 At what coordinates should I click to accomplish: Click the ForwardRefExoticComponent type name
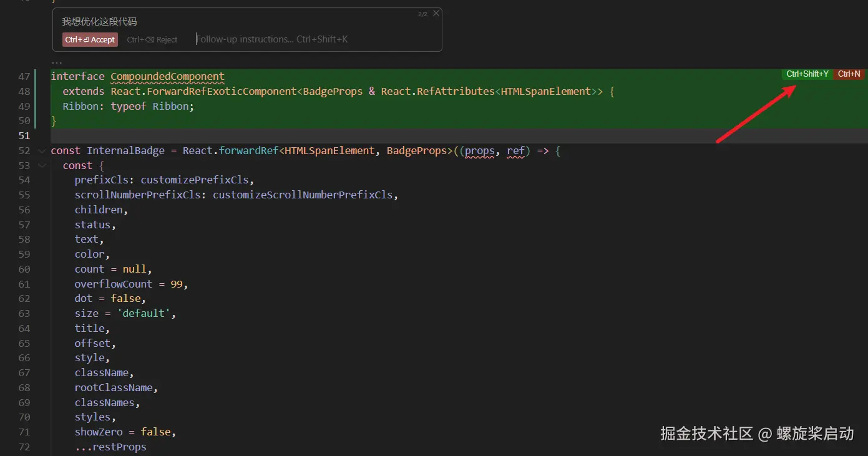(x=222, y=92)
